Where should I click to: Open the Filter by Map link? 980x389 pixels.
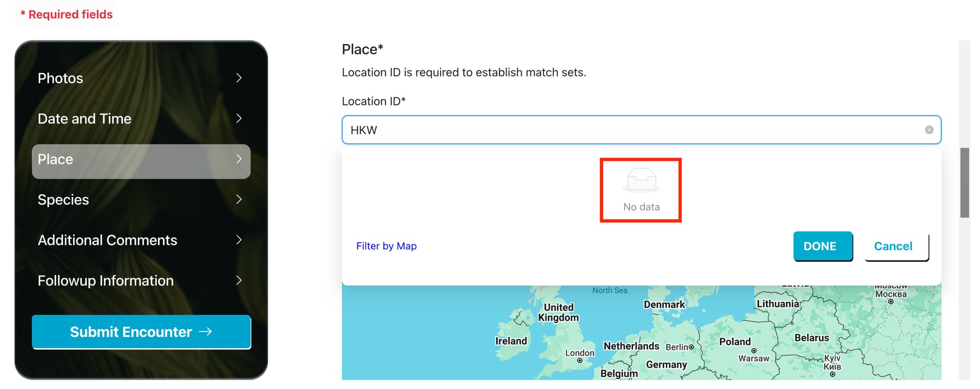pyautogui.click(x=386, y=246)
